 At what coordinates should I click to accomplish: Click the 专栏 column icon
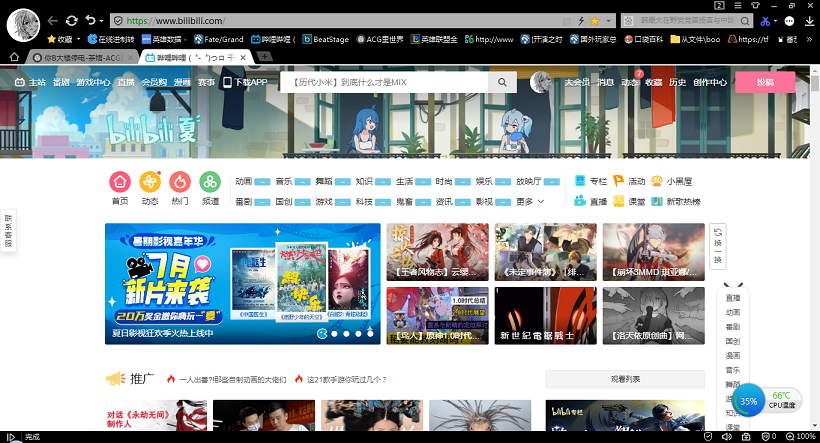click(580, 181)
